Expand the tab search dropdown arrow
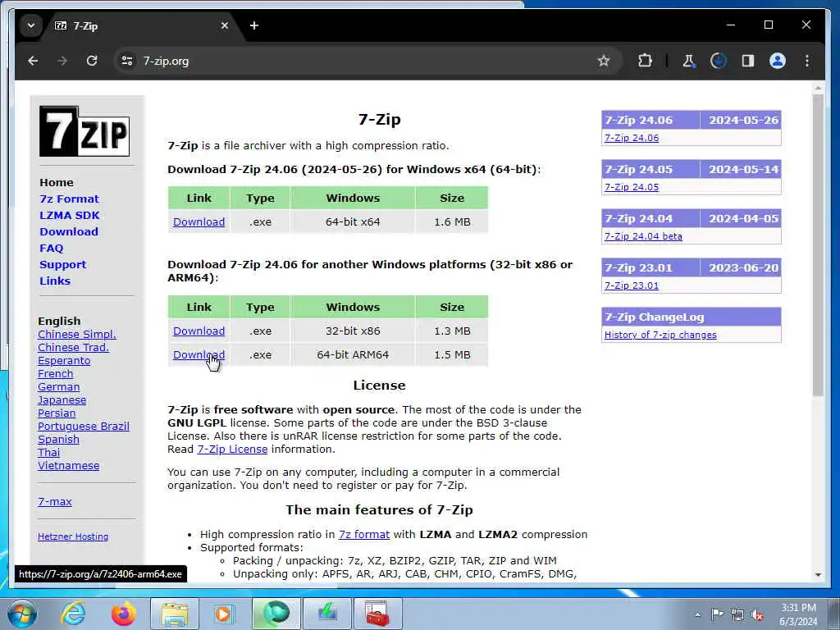This screenshot has height=630, width=840. pos(31,25)
